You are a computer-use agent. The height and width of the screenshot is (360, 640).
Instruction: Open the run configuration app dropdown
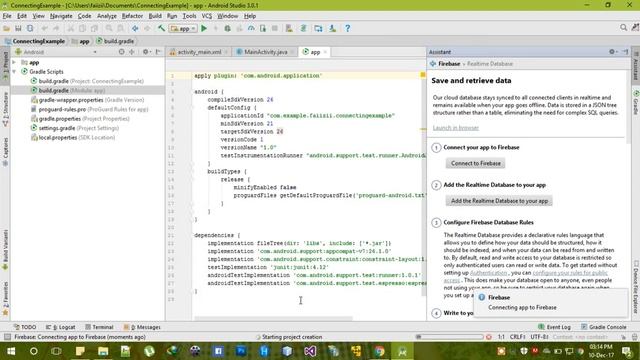point(183,29)
